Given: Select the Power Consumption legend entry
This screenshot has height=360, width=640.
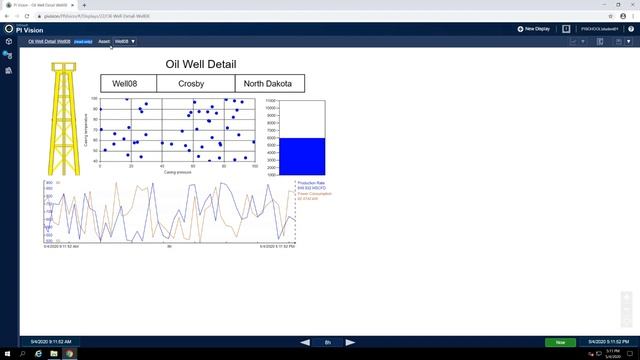Looking at the screenshot, I should tap(314, 196).
